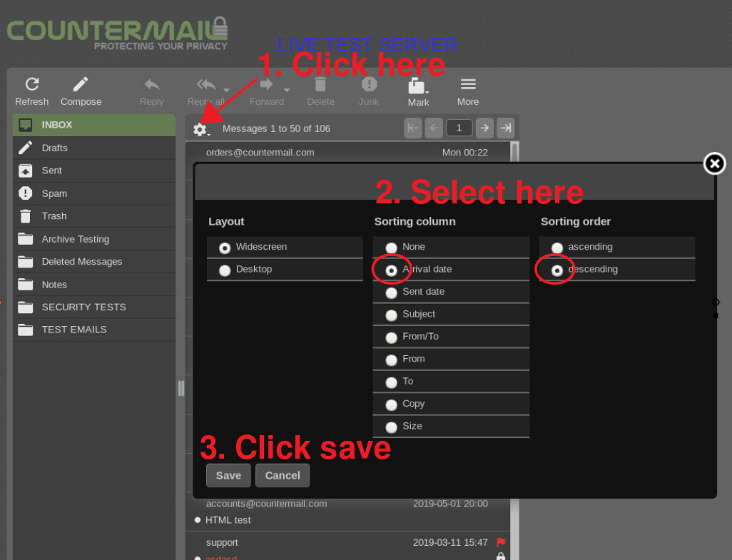Viewport: 732px width, 560px height.
Task: Click the list options gear icon
Action: 200,129
